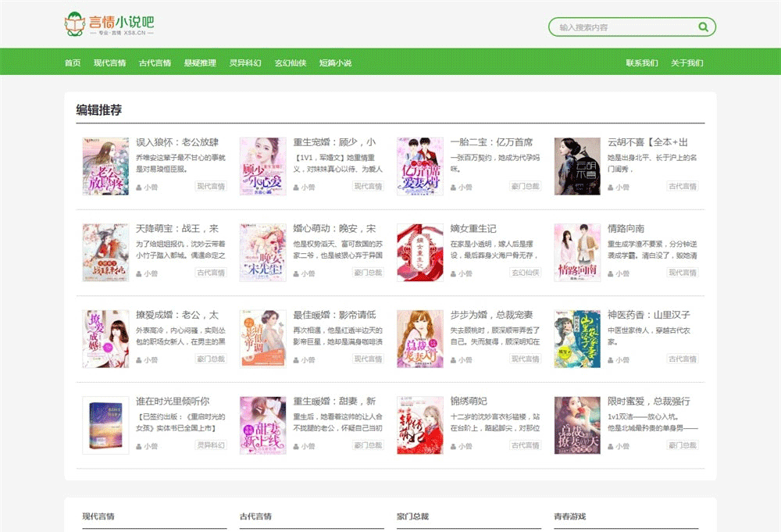
Task: Open title link 限时蜜爱，总裁强行
Action: pyautogui.click(x=648, y=401)
